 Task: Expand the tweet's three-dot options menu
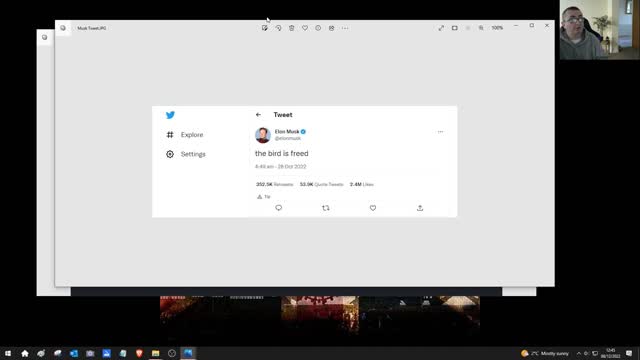tap(440, 132)
